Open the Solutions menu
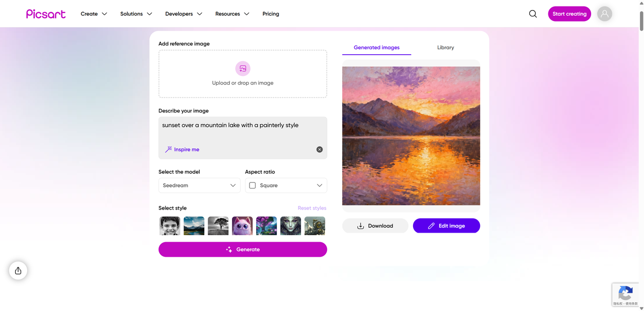Image resolution: width=644 pixels, height=311 pixels. (x=136, y=14)
